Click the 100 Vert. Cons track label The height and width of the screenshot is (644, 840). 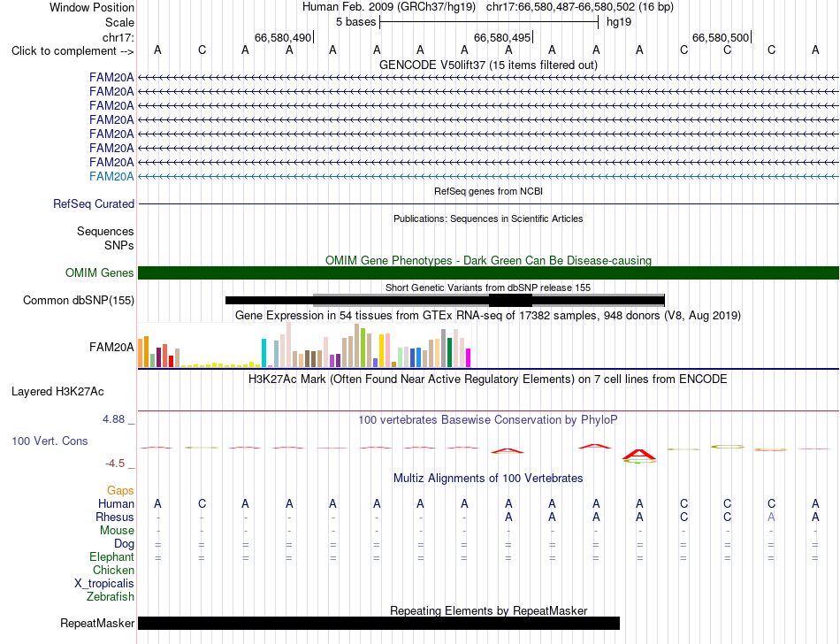[50, 441]
